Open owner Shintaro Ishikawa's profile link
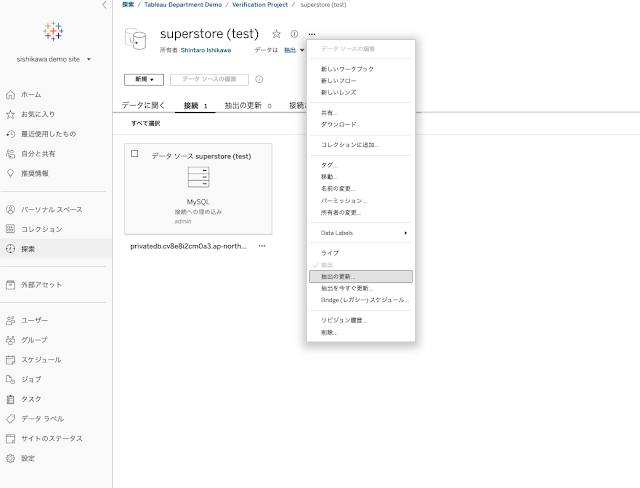Viewport: 640px width, 488px height. 206,50
